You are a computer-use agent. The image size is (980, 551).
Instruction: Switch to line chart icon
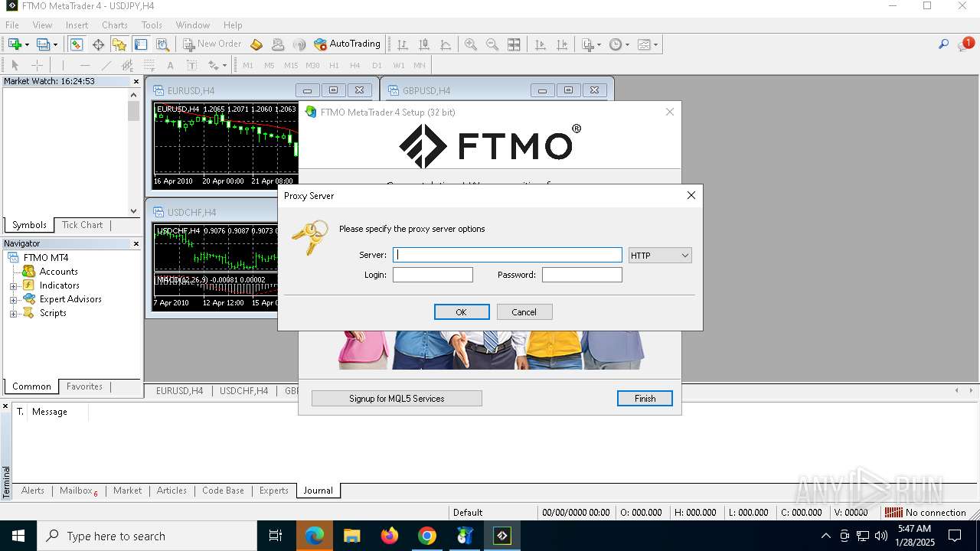click(x=446, y=44)
